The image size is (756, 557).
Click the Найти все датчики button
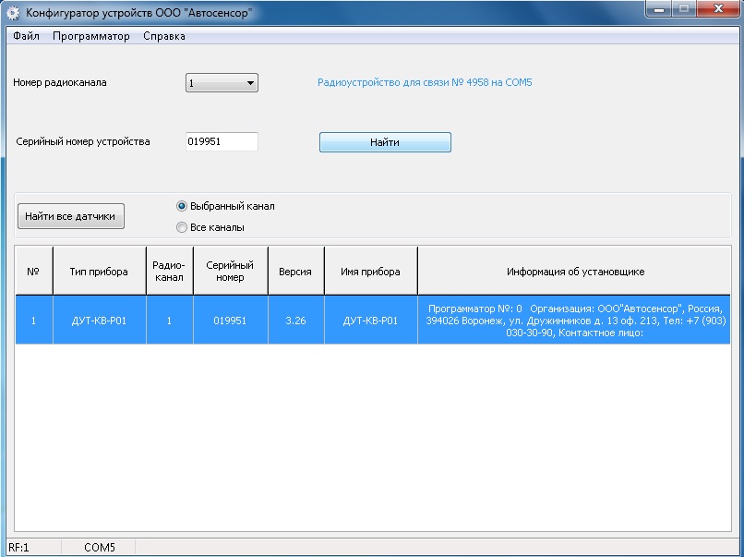(70, 216)
